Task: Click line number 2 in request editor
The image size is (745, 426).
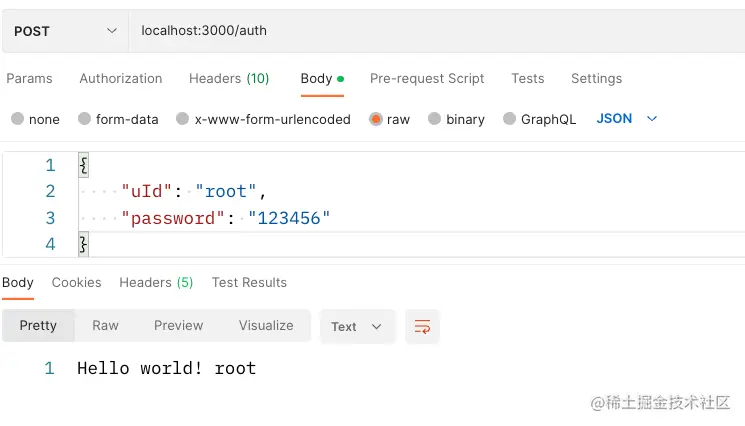Action: (50, 191)
